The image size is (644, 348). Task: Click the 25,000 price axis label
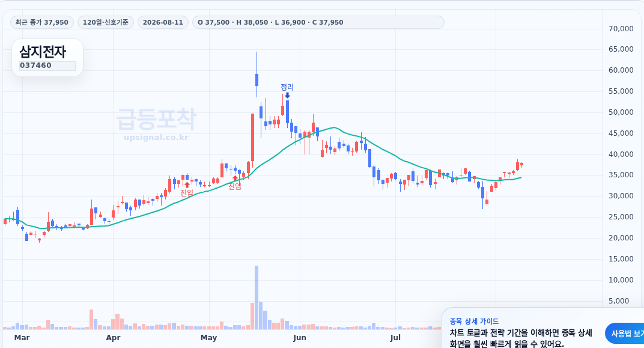[621, 216]
